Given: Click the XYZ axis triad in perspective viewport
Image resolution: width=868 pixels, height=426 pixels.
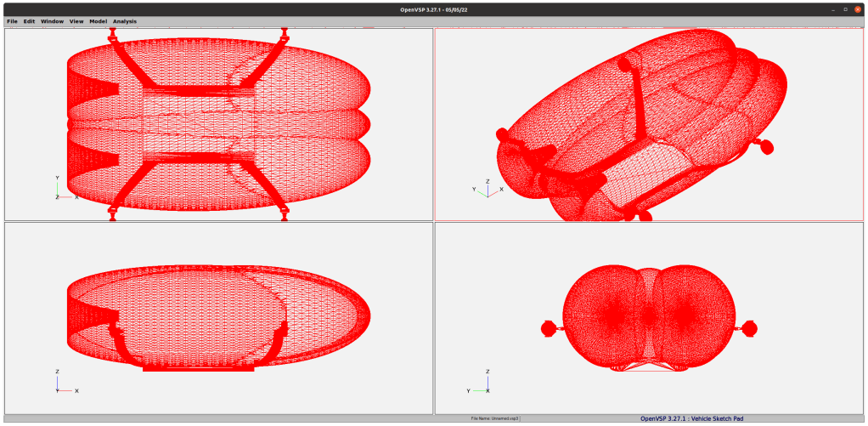Looking at the screenshot, I should [x=487, y=189].
